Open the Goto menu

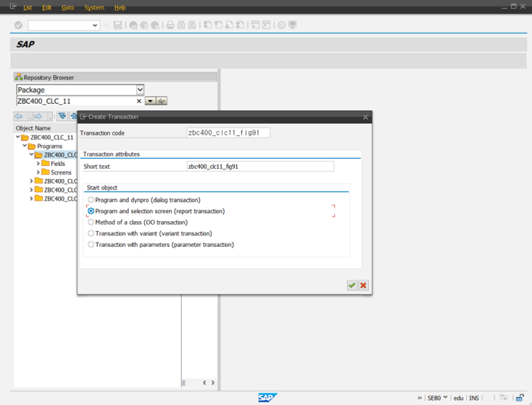68,8
